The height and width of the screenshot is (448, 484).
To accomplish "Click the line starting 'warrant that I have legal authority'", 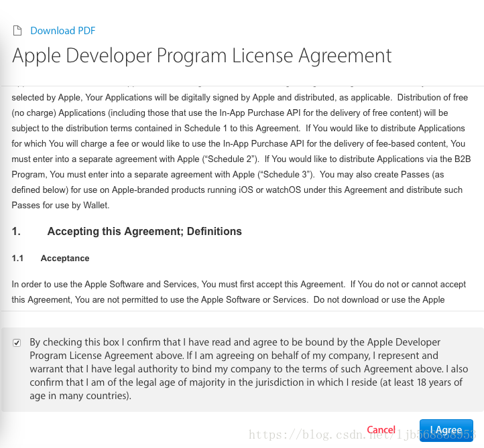I will [249, 369].
